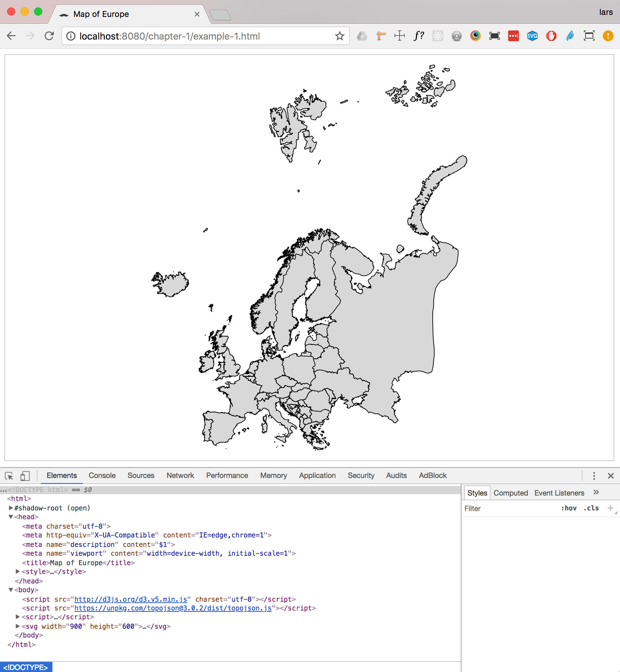Collapse the body element node
This screenshot has width=620, height=672.
click(10, 590)
